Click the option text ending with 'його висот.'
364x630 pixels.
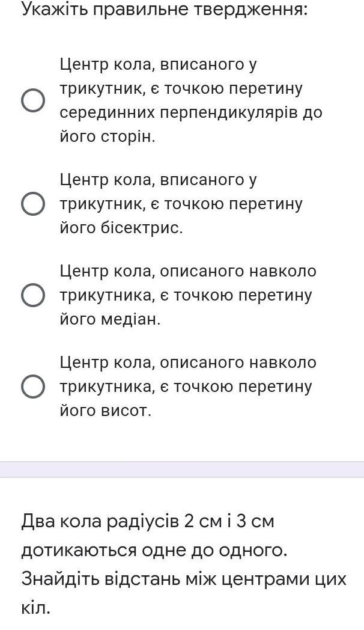(x=188, y=387)
